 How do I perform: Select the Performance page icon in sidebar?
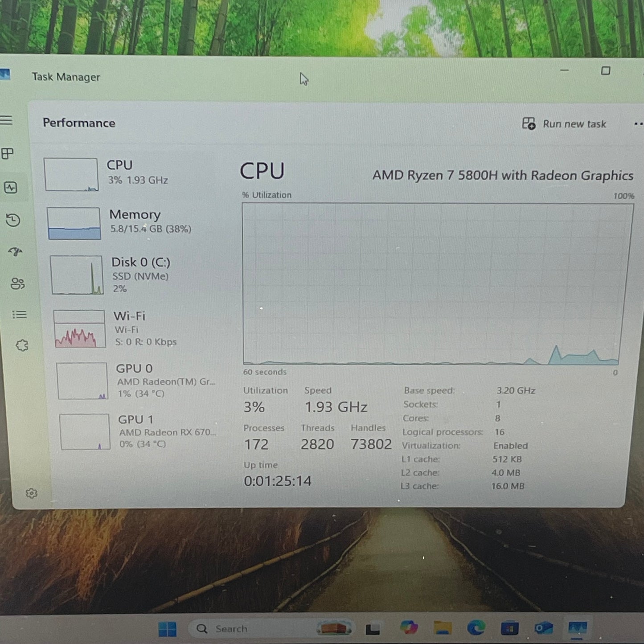(11, 188)
